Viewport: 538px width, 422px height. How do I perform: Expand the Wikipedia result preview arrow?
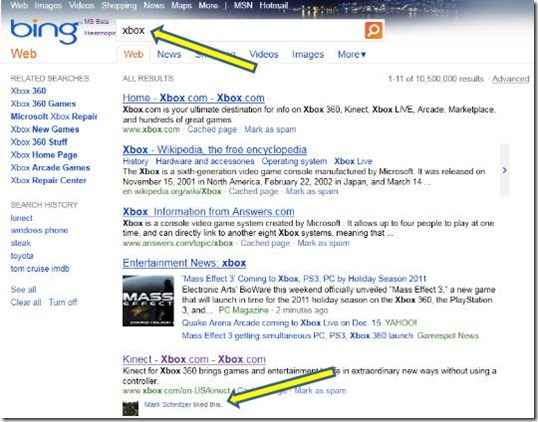504,170
